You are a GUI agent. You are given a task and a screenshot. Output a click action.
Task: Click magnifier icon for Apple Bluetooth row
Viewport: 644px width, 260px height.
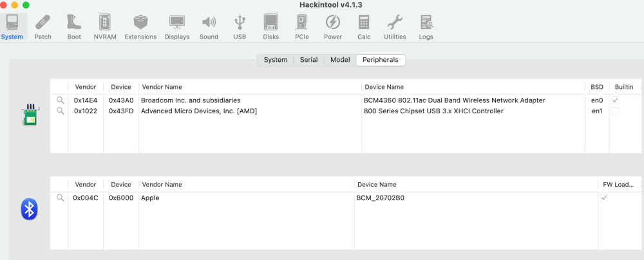coord(61,198)
